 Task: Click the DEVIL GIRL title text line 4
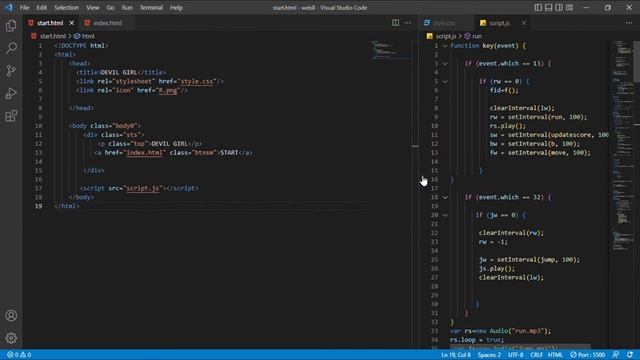(119, 72)
